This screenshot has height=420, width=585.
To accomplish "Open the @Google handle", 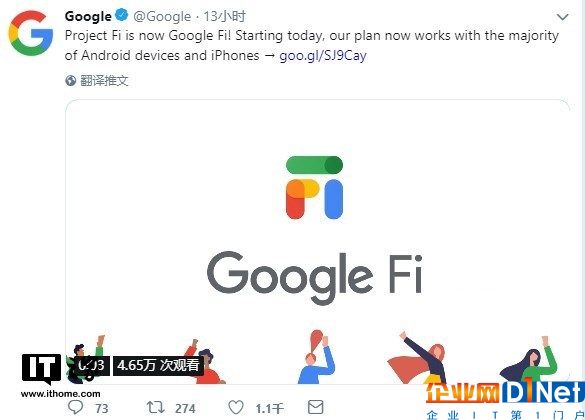I will pos(162,16).
